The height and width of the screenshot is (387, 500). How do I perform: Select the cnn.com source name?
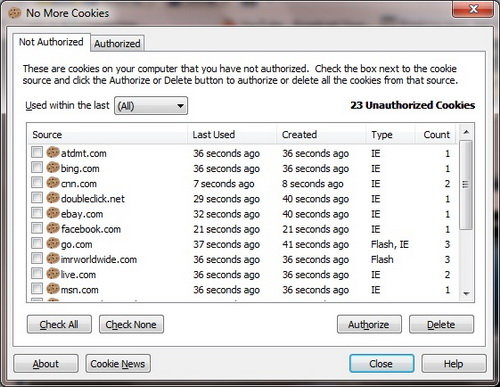tap(79, 184)
